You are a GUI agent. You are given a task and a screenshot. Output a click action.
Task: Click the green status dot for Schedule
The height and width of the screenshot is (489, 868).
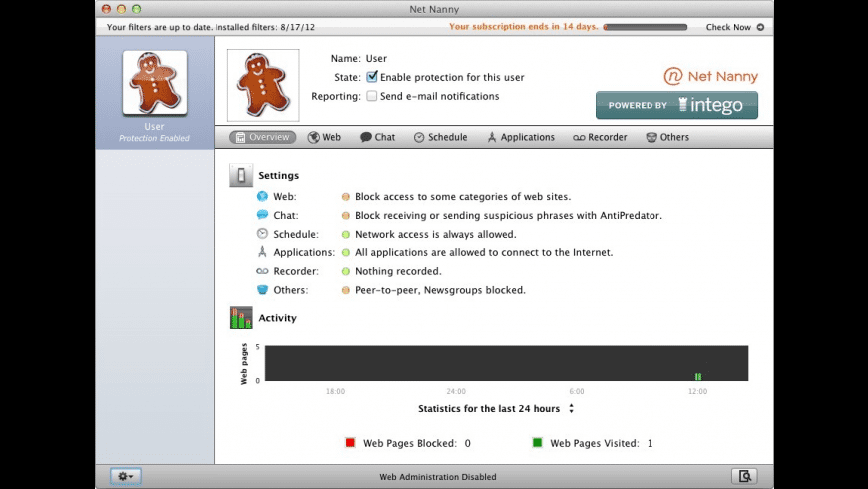point(346,234)
